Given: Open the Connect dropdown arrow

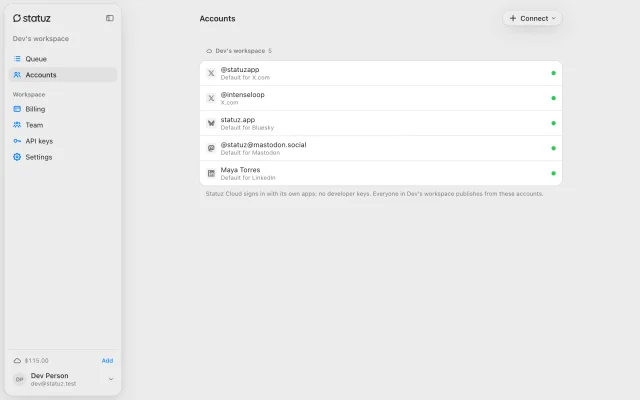Looking at the screenshot, I should [x=554, y=18].
